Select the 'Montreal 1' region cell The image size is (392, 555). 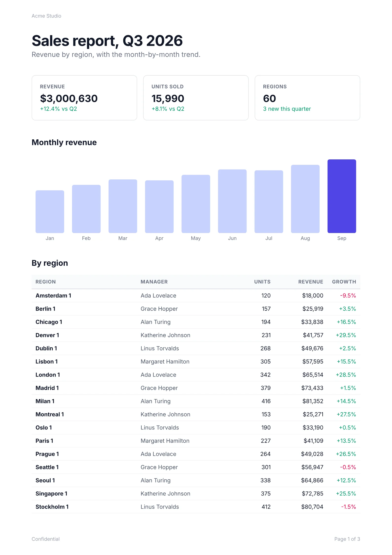(x=50, y=414)
